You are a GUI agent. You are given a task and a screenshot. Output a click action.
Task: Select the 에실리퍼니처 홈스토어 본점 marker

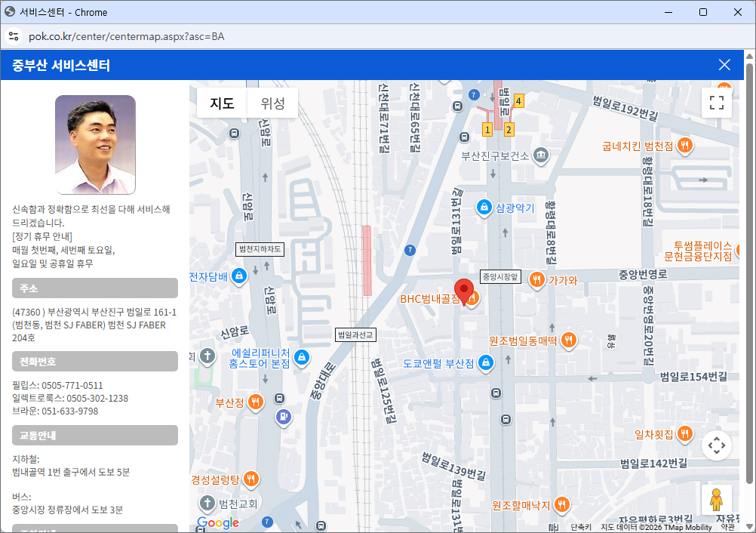(x=301, y=356)
